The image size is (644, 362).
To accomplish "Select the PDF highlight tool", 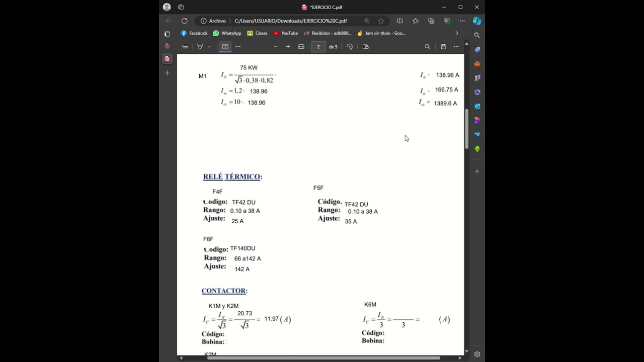I will (x=200, y=47).
